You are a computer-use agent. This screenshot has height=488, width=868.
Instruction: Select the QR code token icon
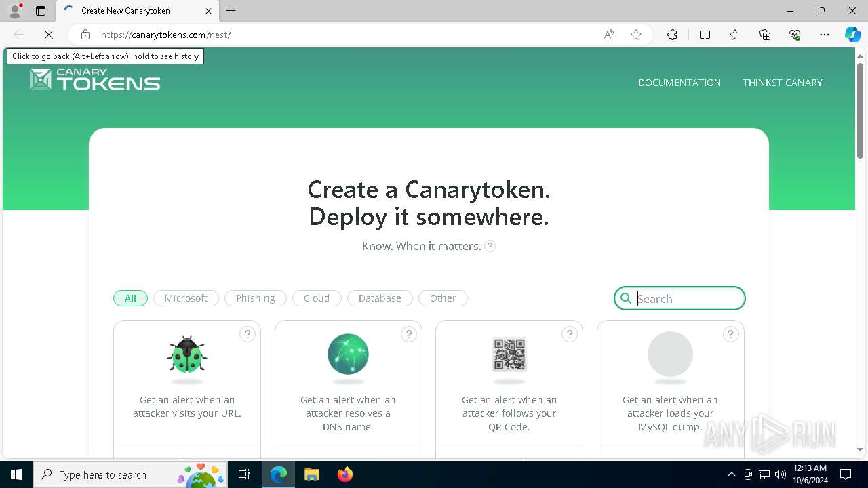[x=509, y=354]
